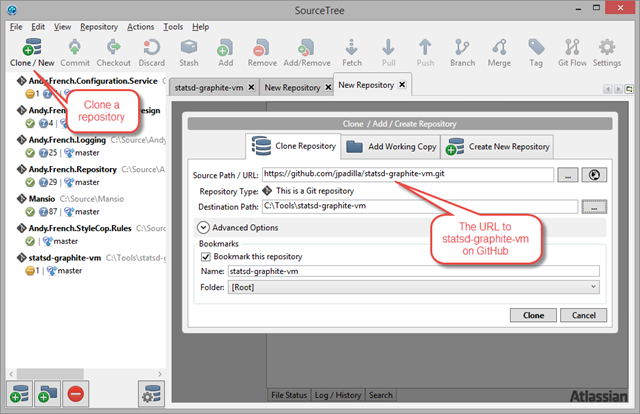This screenshot has height=414, width=640.
Task: Select the Clone Repository tab
Action: pos(293,146)
